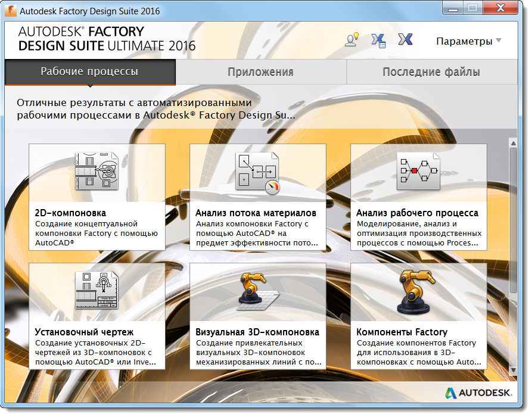Click description 'Создание компонентов Factory'

pos(419,353)
